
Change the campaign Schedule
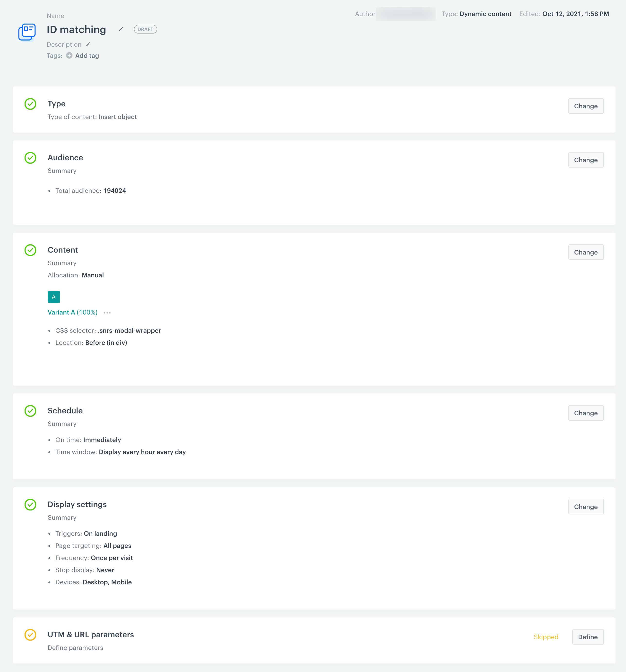tap(586, 413)
